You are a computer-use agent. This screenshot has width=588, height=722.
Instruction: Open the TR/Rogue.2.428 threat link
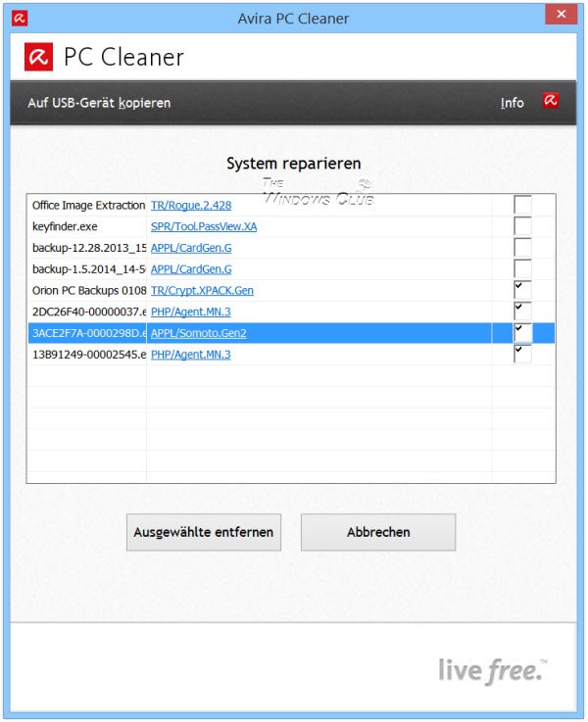[x=191, y=206]
